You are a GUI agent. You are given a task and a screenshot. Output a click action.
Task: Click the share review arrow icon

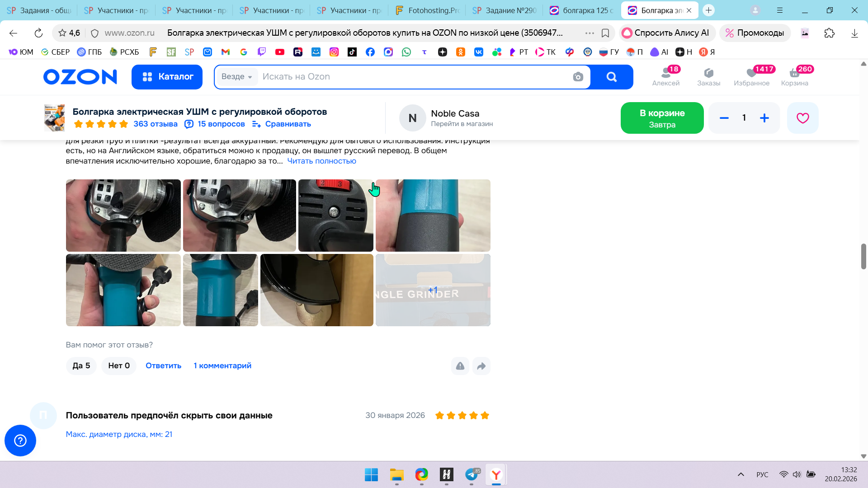click(x=481, y=366)
